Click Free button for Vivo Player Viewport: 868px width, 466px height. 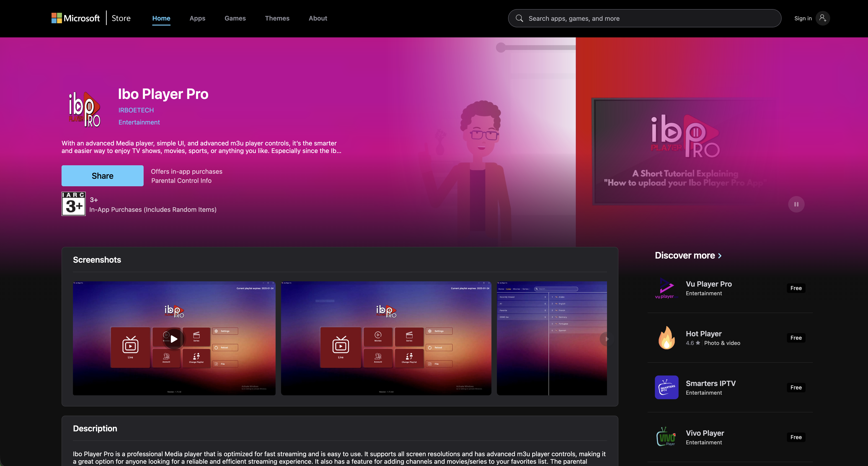click(796, 437)
